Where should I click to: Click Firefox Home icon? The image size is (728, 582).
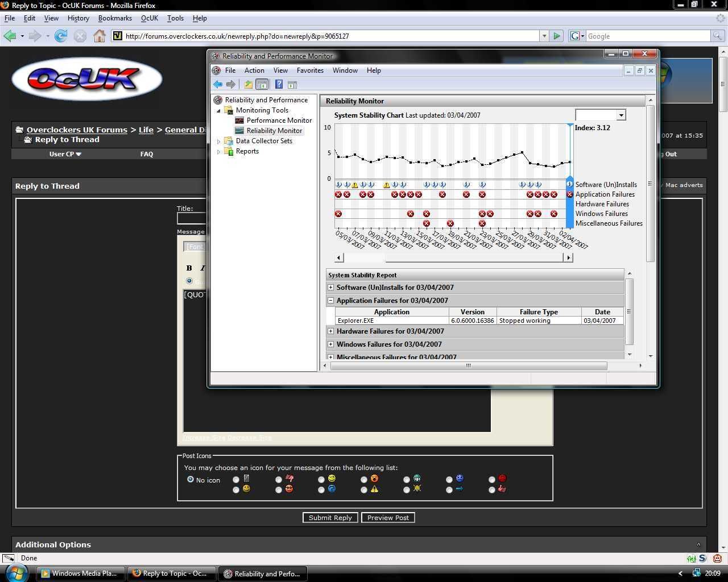pyautogui.click(x=100, y=36)
